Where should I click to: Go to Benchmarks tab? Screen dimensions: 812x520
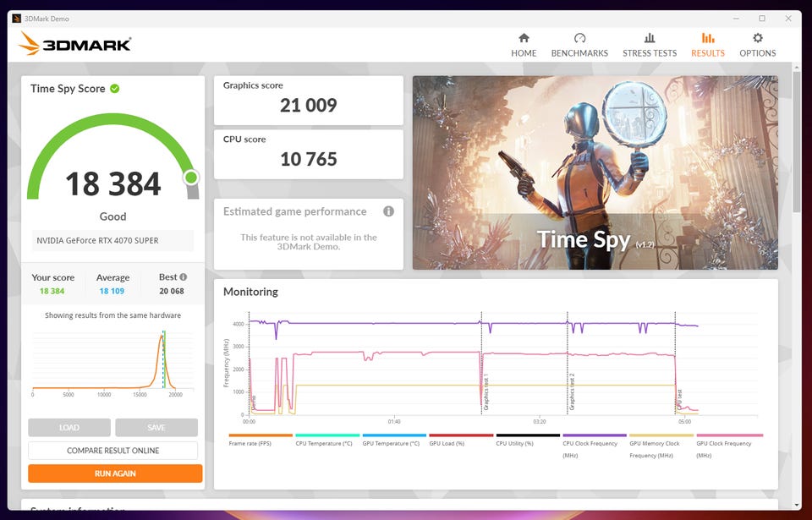[x=579, y=45]
